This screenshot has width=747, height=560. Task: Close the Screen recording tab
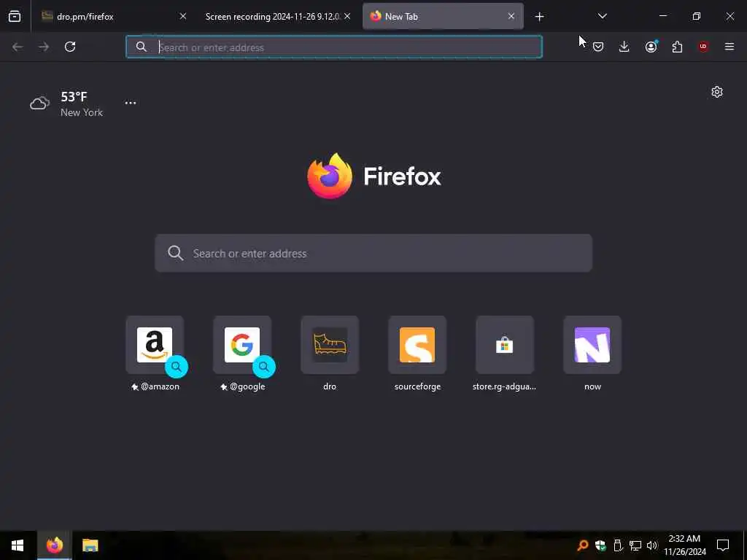[x=347, y=16]
